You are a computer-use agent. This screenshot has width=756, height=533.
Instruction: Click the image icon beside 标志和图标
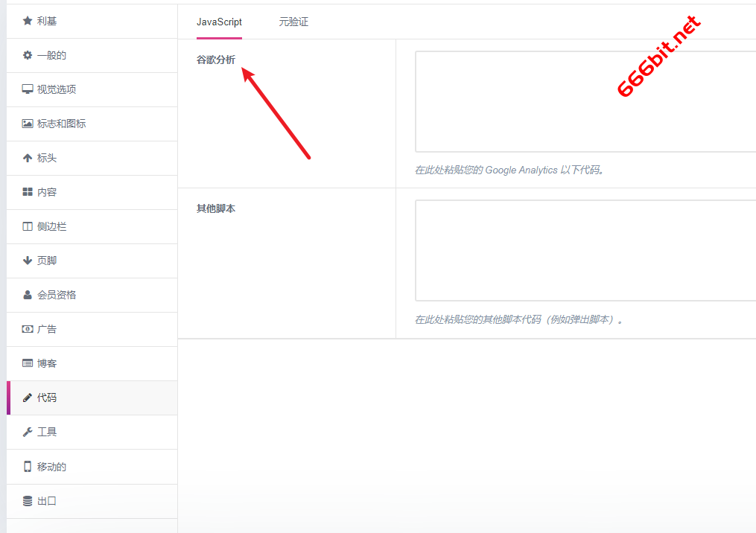(x=28, y=124)
